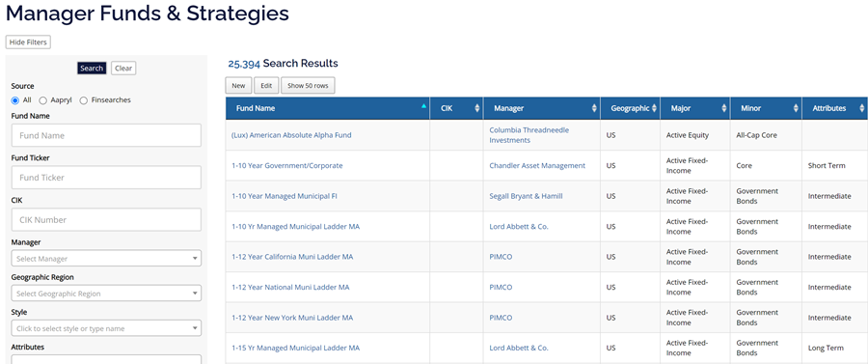
Task: Open (Lux) American Absolute Alpha Fund link
Action: 291,135
